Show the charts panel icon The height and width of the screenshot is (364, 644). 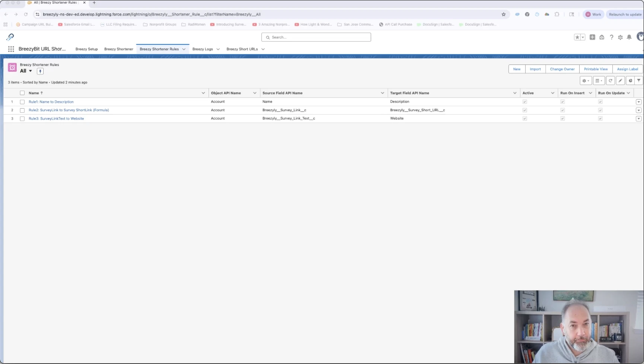coord(630,81)
